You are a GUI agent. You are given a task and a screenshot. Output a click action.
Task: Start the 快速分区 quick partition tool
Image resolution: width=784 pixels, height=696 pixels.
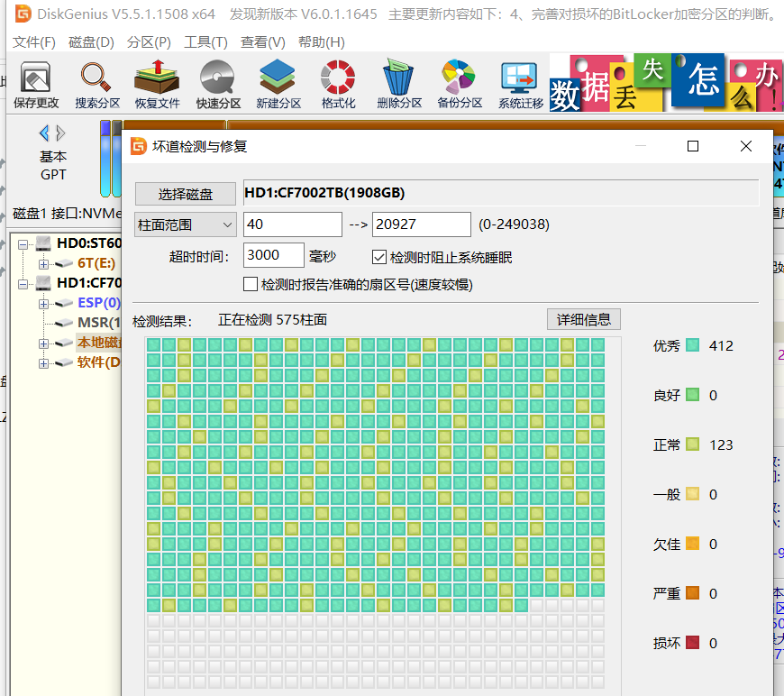218,85
